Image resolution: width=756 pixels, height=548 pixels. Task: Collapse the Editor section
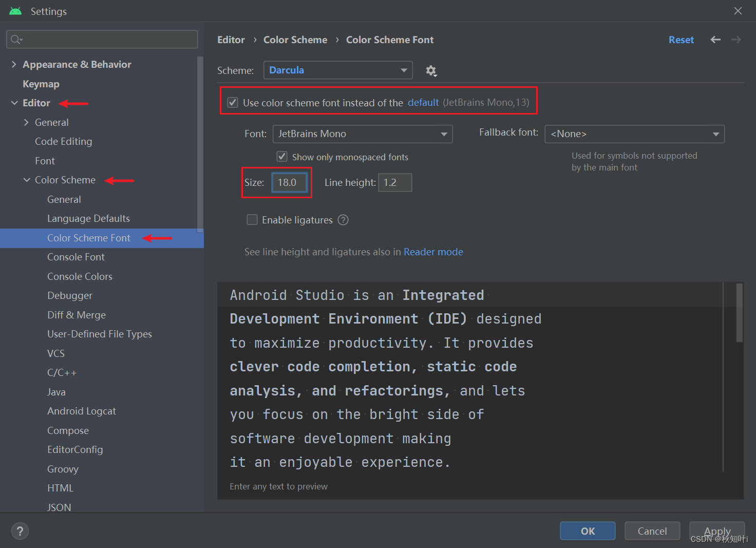pyautogui.click(x=14, y=103)
